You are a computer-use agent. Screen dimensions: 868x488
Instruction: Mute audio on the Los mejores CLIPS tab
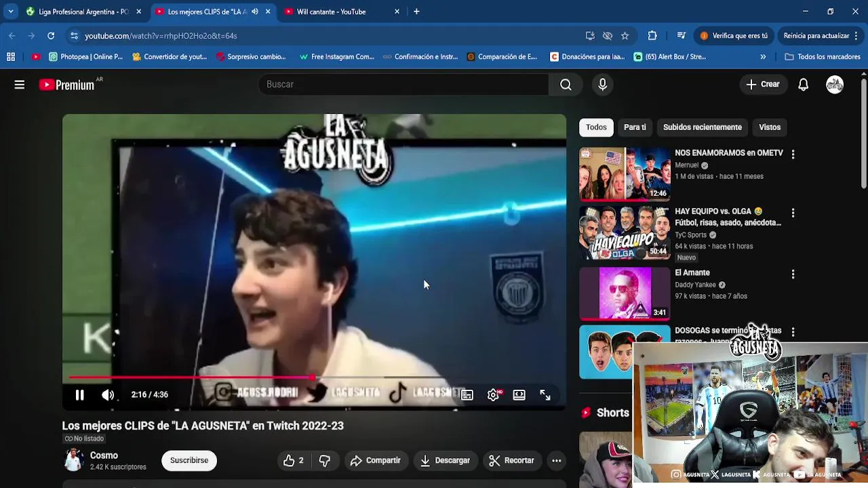pyautogui.click(x=255, y=12)
